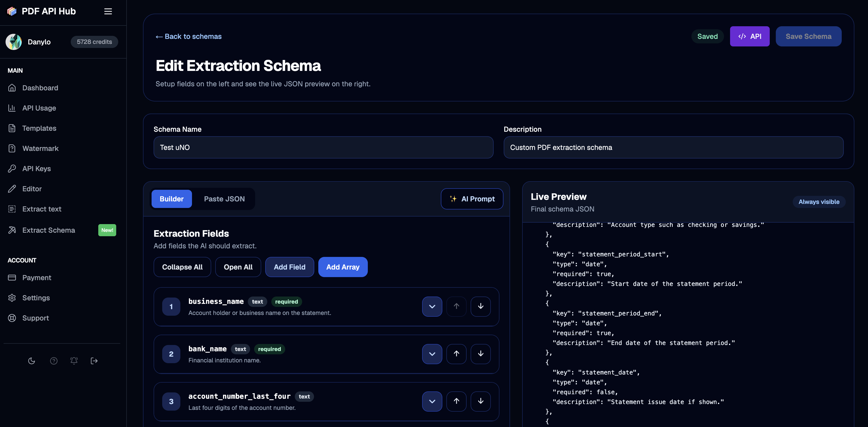Click the New! badge beside Extract Schema
This screenshot has width=868, height=427.
(x=107, y=230)
